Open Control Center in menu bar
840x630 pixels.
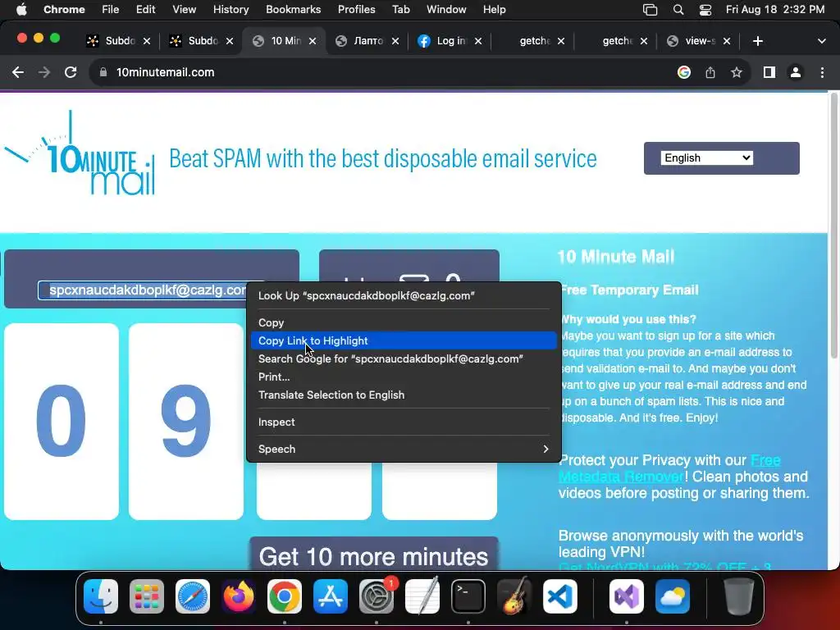(705, 10)
